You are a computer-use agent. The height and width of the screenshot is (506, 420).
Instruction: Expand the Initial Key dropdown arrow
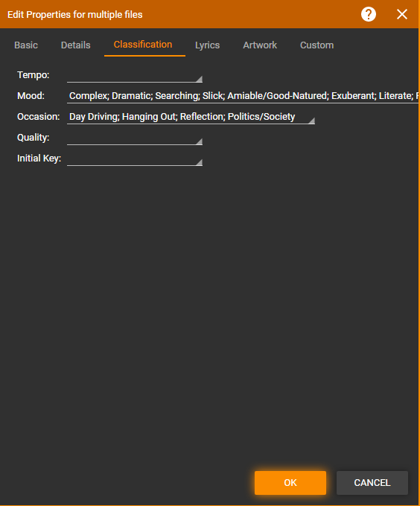(x=199, y=162)
